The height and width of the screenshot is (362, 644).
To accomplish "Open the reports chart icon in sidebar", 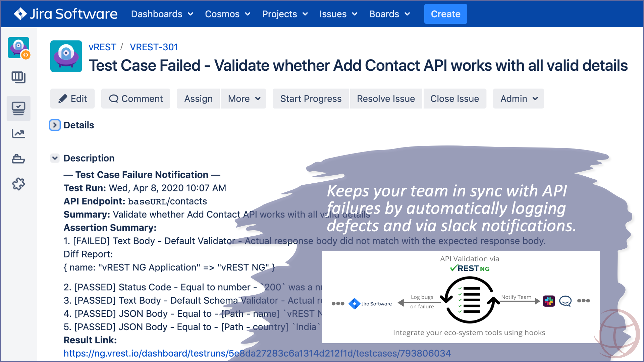I will point(18,134).
